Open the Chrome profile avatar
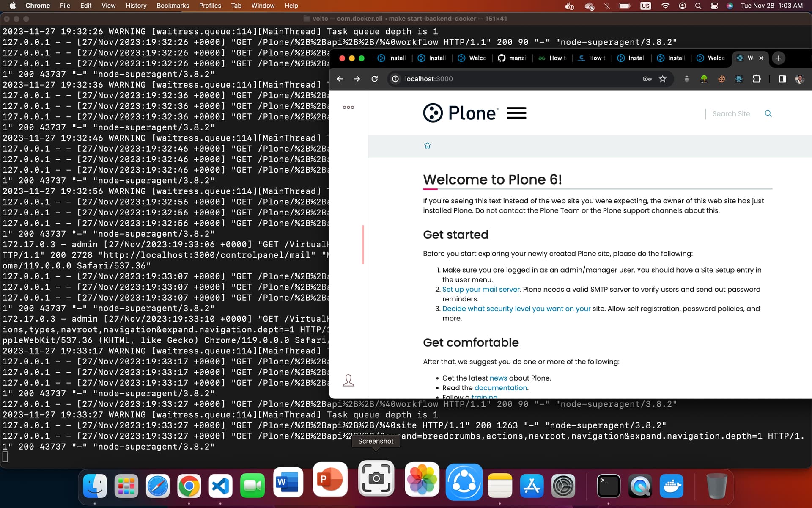Image resolution: width=812 pixels, height=508 pixels. (799, 79)
